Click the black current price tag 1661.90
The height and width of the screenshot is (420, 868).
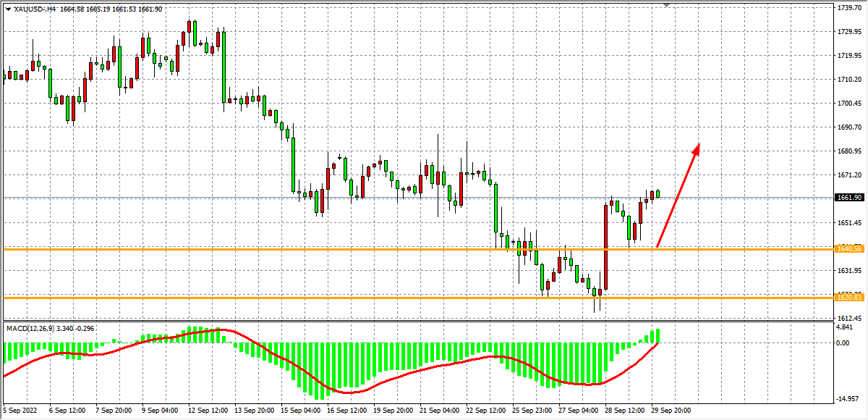[x=848, y=198]
